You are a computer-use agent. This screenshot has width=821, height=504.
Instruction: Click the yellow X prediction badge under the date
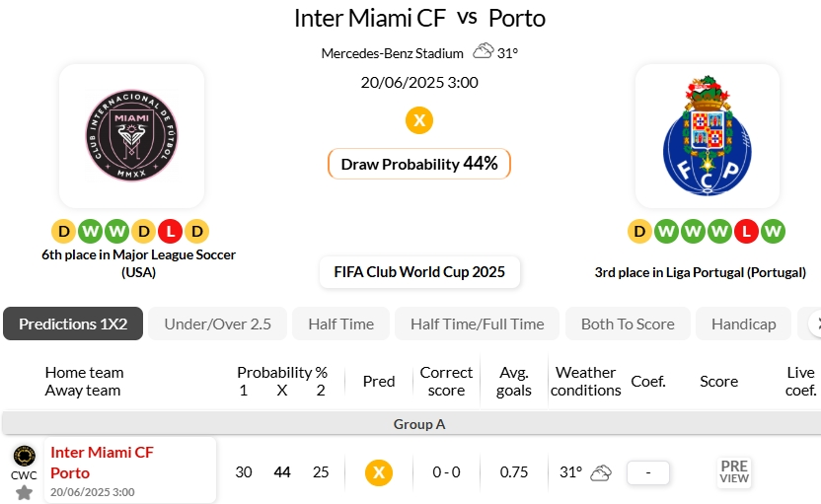[x=419, y=120]
